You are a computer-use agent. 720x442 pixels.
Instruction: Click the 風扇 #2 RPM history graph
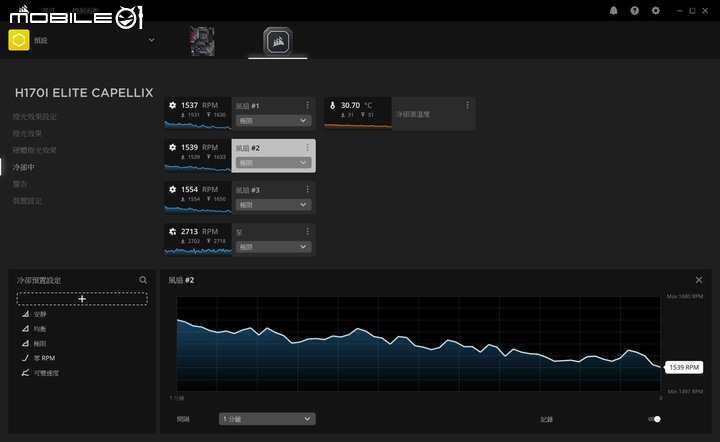pos(419,344)
